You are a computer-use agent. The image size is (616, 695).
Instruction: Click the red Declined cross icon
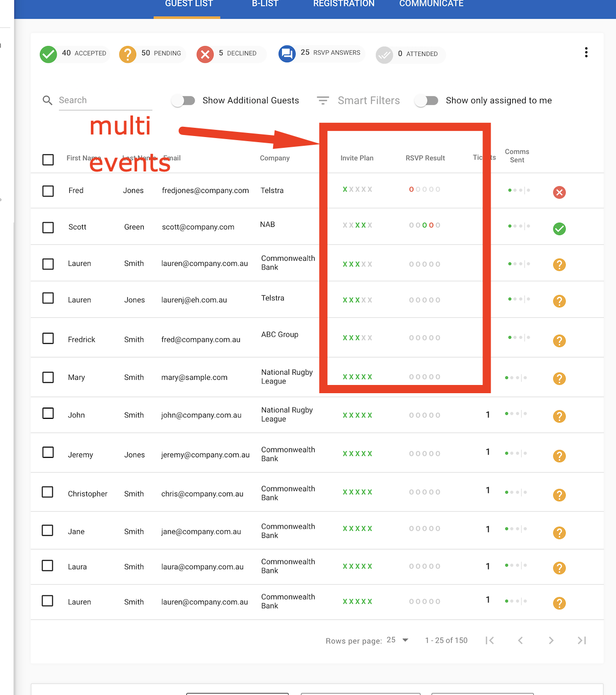205,54
